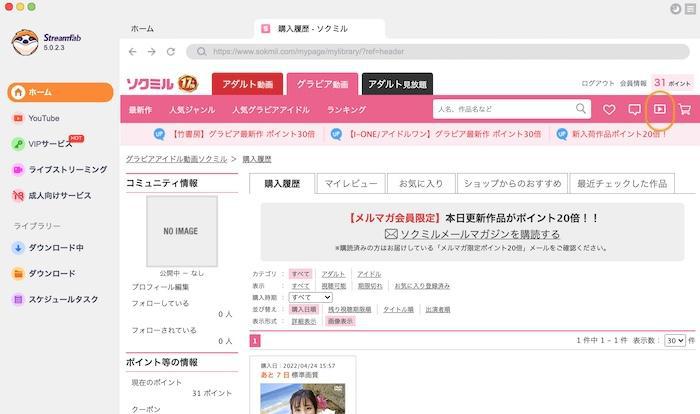Go back with the browser back arrow
The height and width of the screenshot is (414, 700).
click(133, 52)
